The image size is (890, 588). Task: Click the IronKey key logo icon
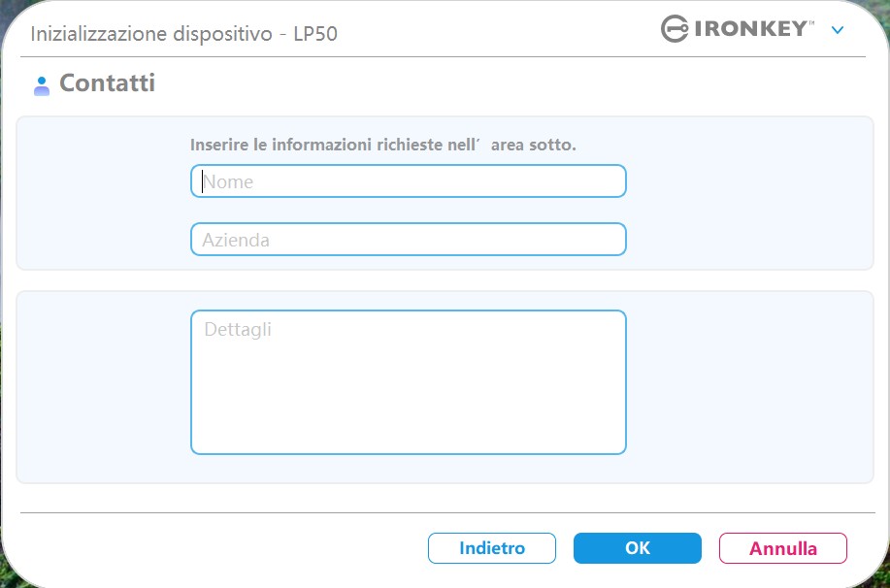coord(675,28)
